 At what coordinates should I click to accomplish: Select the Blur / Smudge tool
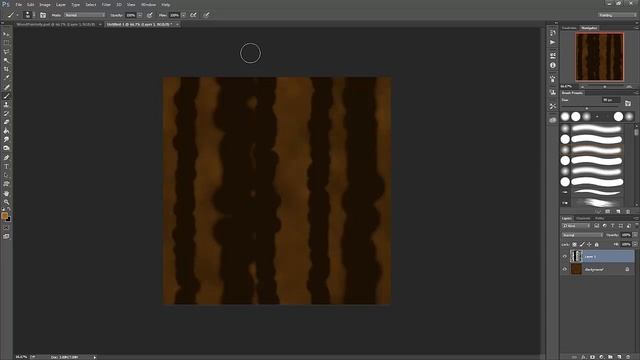(x=6, y=140)
